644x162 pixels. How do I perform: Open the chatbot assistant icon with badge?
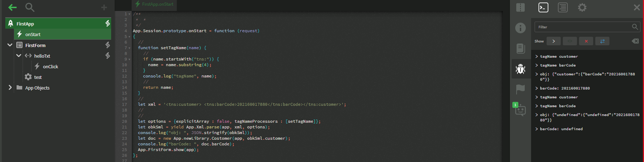(520, 110)
